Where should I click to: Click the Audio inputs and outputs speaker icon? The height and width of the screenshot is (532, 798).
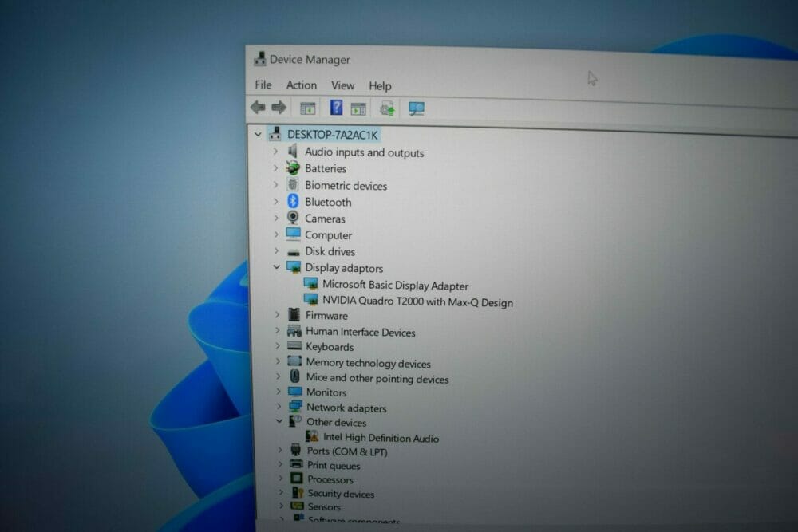[293, 151]
